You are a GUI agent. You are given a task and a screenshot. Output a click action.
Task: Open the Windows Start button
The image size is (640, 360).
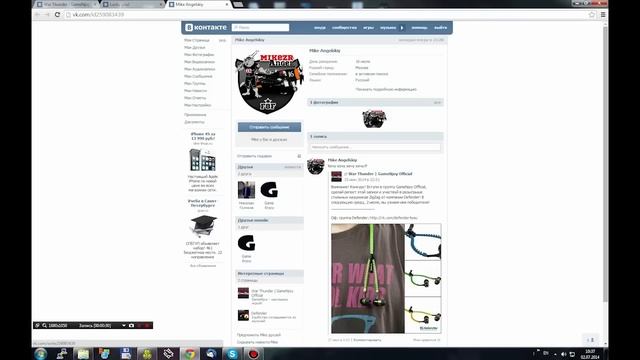[40, 353]
